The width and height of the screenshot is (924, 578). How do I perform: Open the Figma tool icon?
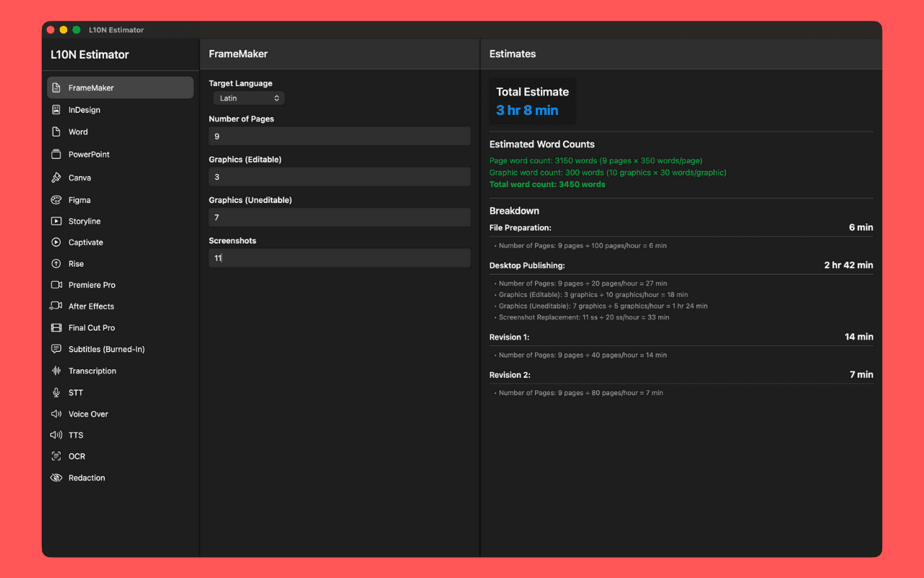(58, 199)
